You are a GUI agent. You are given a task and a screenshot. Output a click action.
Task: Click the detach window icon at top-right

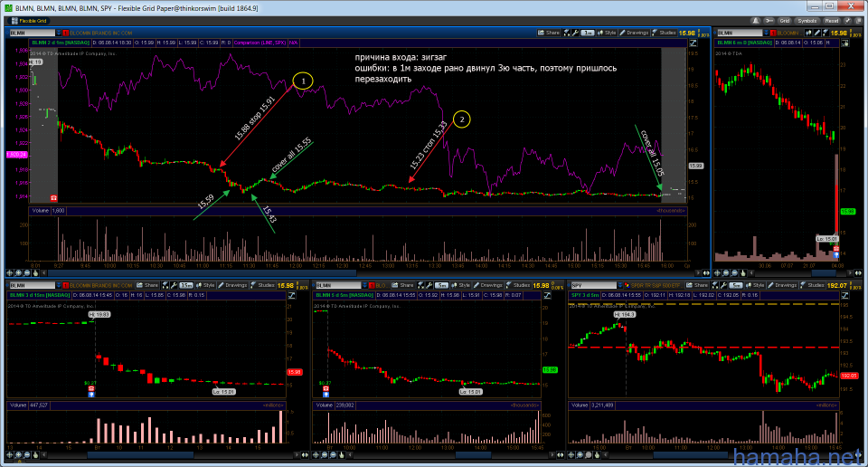point(857,21)
